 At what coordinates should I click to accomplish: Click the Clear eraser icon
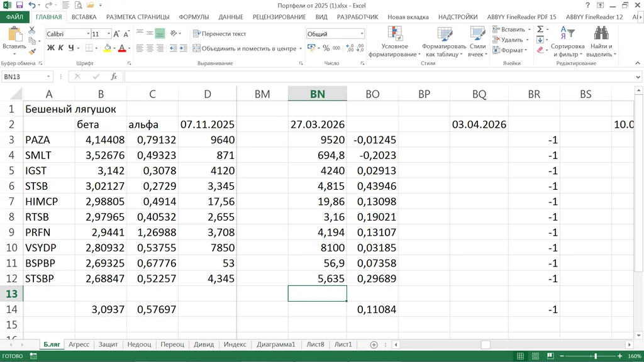[x=540, y=50]
